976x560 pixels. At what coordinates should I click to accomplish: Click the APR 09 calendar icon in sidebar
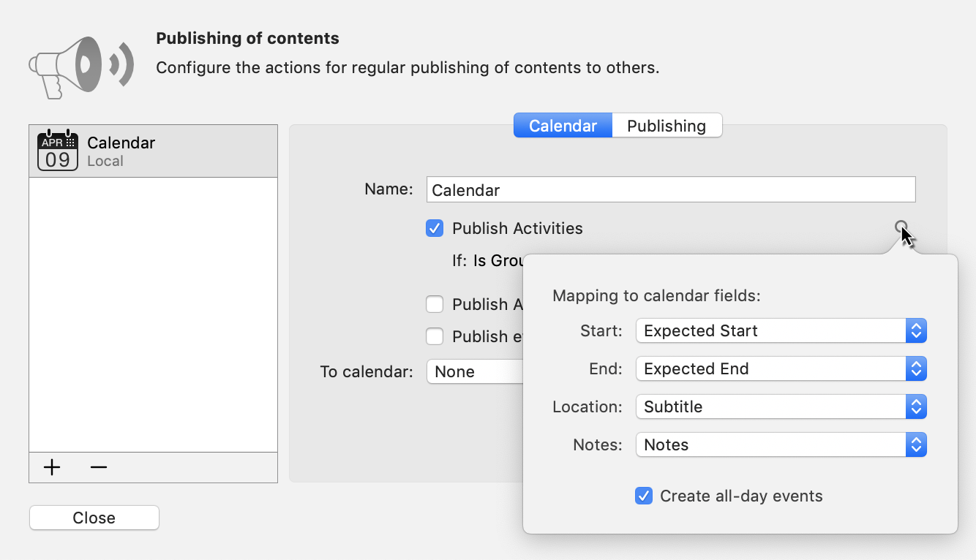[x=57, y=150]
